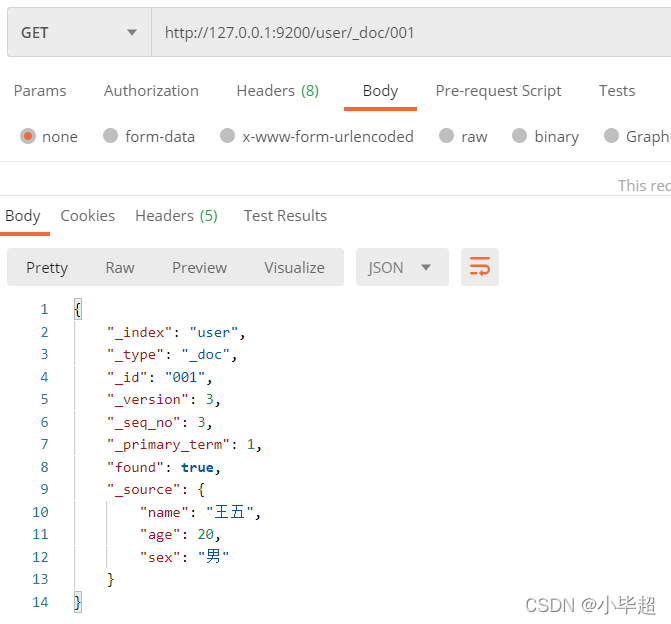Click line number 13 in the gutter
671x624 pixels.
point(40,579)
